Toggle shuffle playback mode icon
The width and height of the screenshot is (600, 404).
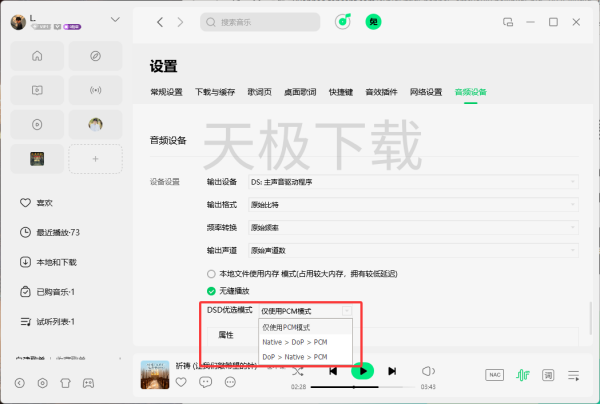coord(298,371)
